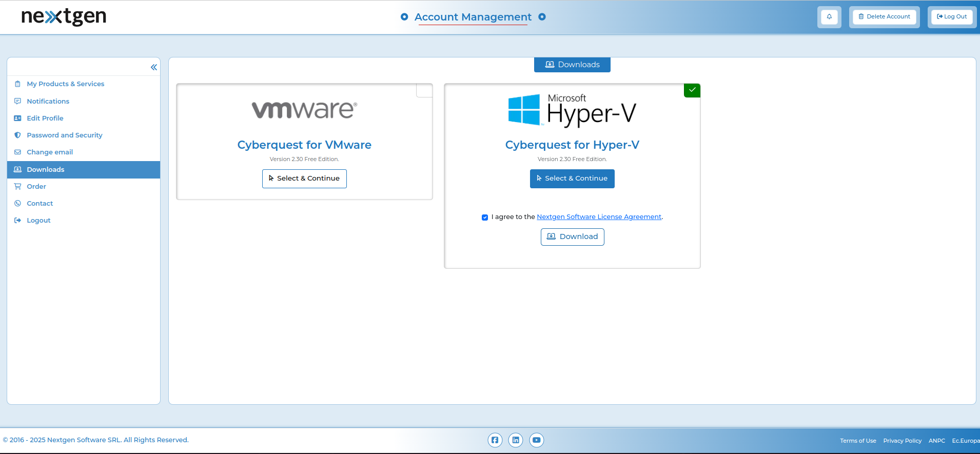Open the LinkedIn icon in footer
This screenshot has height=454, width=980.
point(516,440)
